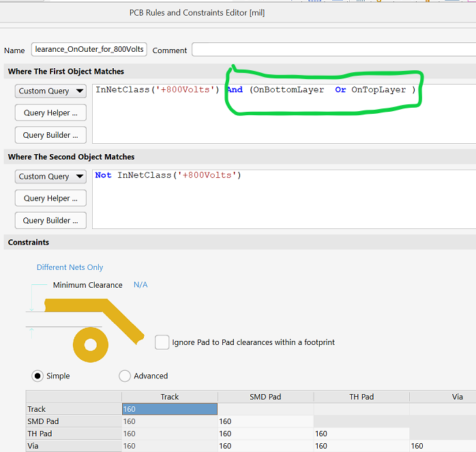
Task: Click the TH Pad row header
Action: click(x=74, y=434)
